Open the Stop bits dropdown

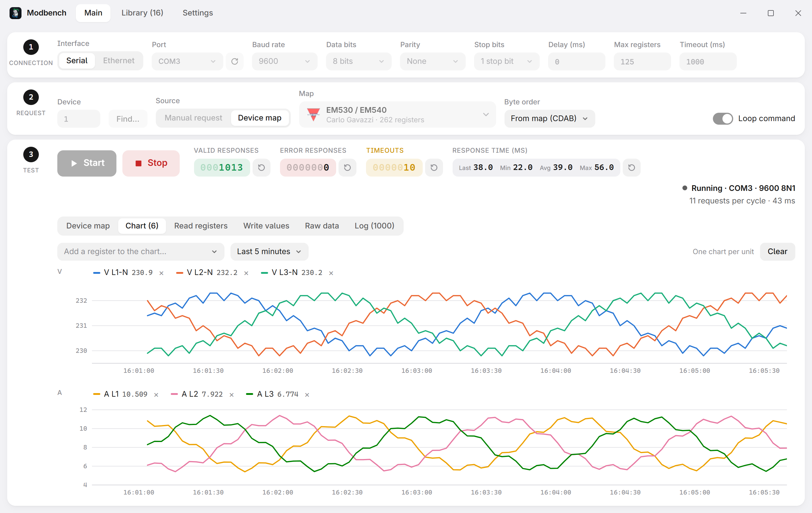tap(507, 61)
